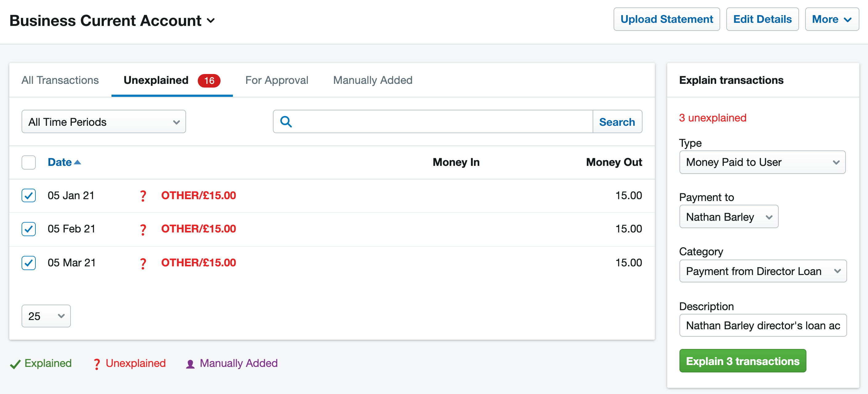
Task: Open the 25 per page dropdown
Action: pos(46,316)
